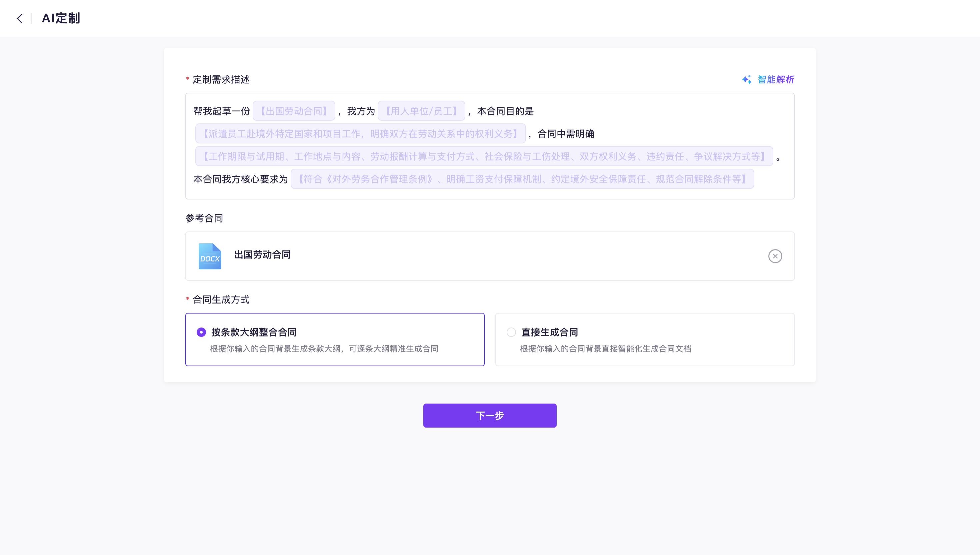The image size is (980, 555).
Task: Click the back arrow icon
Action: pos(20,18)
